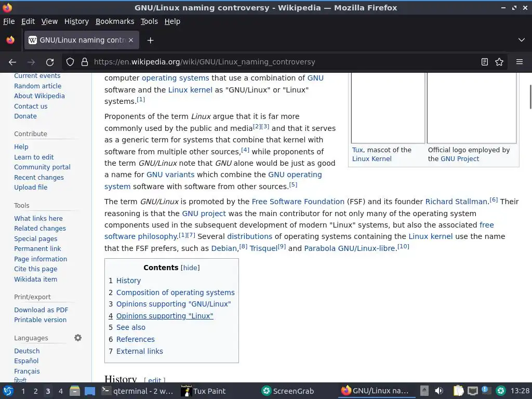Image resolution: width=532 pixels, height=399 pixels.
Task: Select the GNU/Linux naming controversy tab
Action: [x=82, y=40]
